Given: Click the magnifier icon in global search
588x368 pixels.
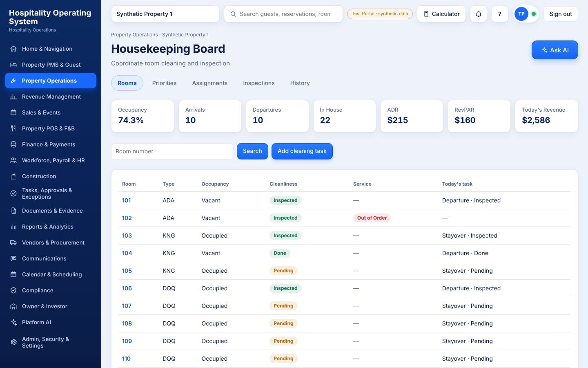Looking at the screenshot, I should coord(233,14).
